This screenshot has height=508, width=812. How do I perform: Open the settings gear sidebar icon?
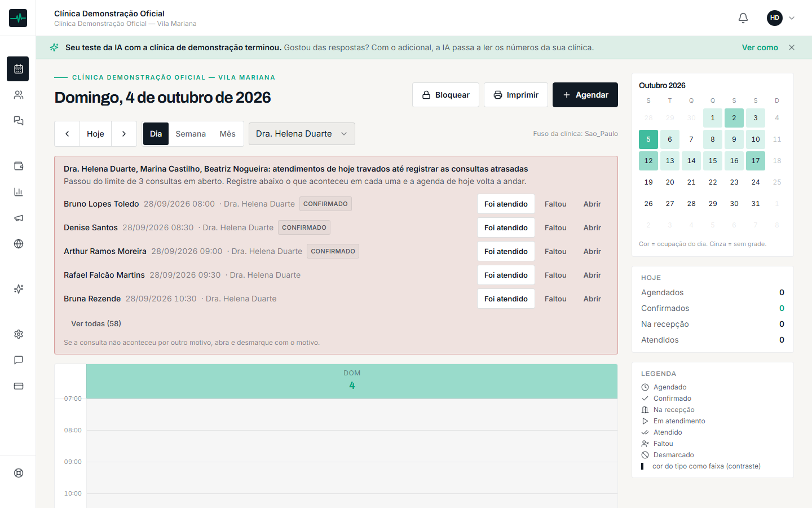click(x=19, y=334)
